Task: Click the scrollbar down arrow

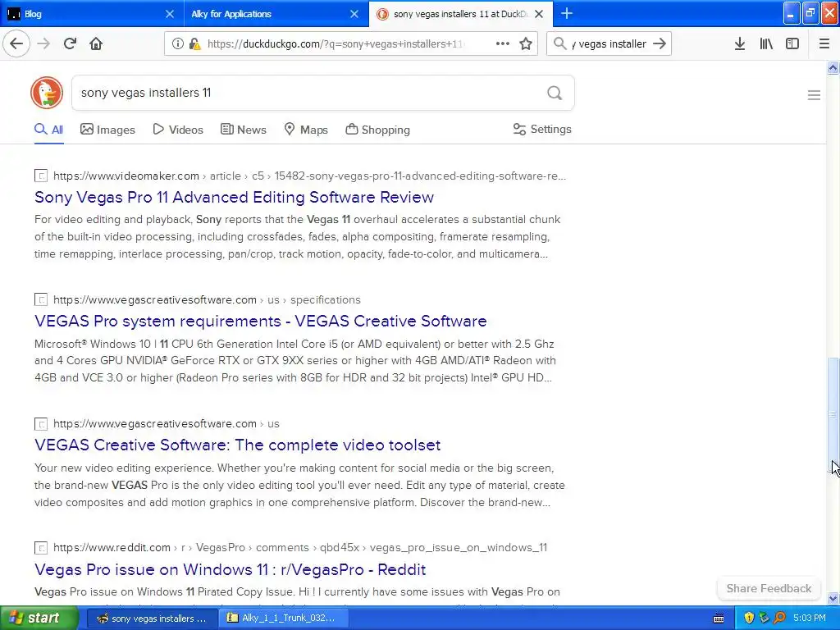Action: (833, 598)
